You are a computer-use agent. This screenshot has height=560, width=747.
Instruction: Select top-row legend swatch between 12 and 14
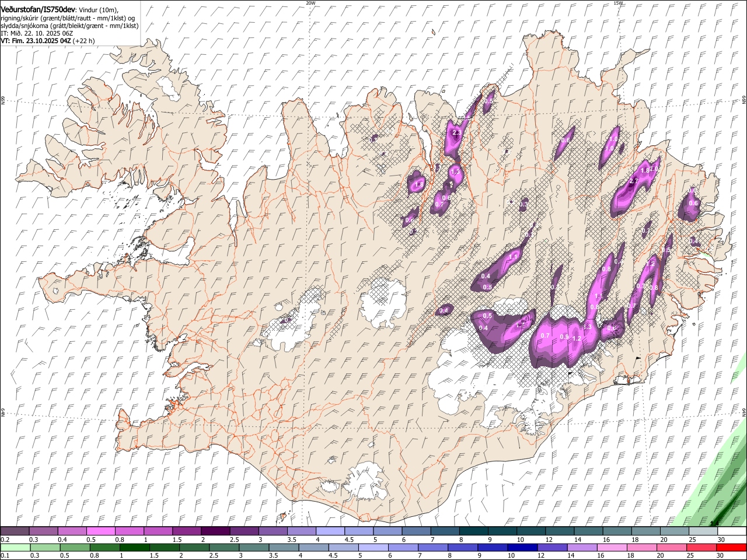(560, 531)
